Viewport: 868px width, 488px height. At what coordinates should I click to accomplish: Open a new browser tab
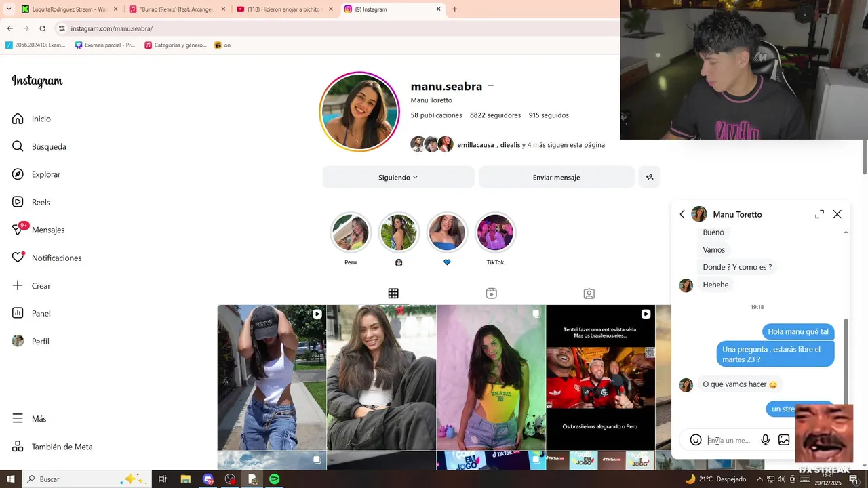[454, 9]
